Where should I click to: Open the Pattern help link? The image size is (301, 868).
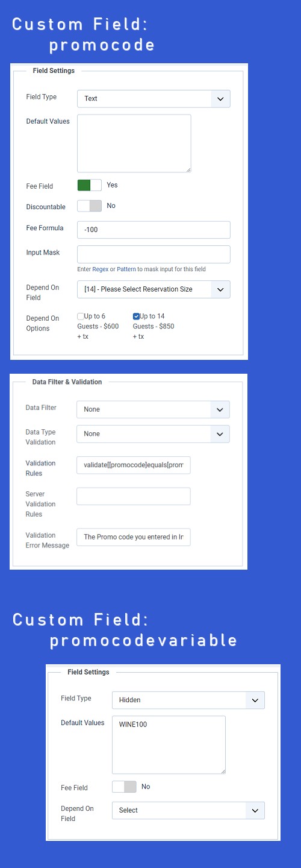126,269
